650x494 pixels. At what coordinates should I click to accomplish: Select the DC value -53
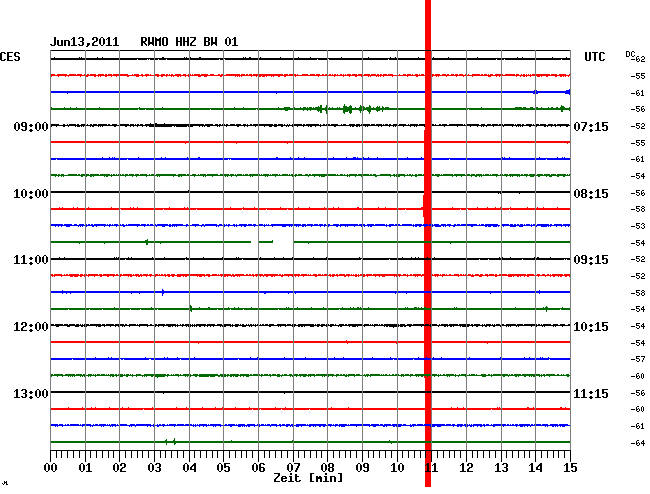(638, 226)
